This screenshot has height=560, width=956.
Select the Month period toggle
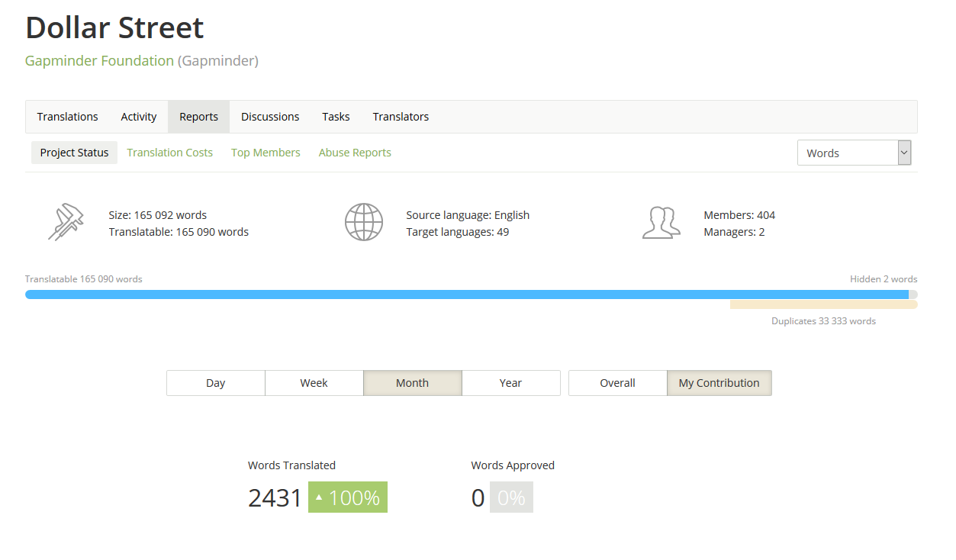(x=412, y=383)
